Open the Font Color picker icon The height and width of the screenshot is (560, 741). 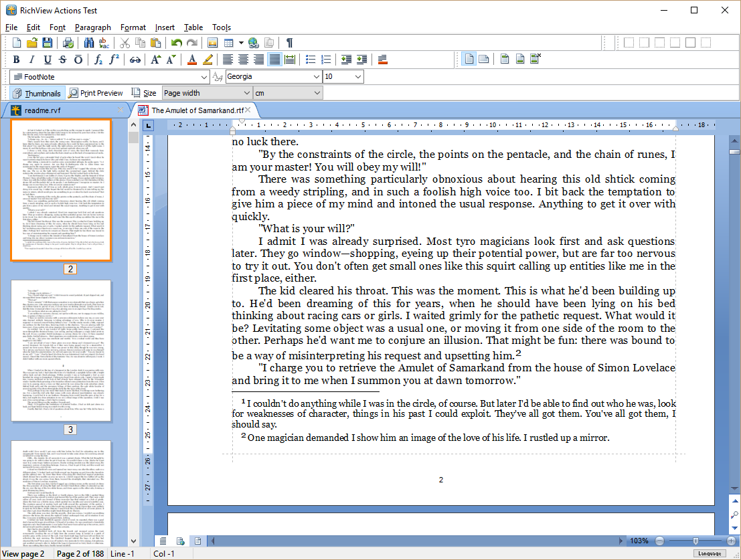click(x=191, y=60)
